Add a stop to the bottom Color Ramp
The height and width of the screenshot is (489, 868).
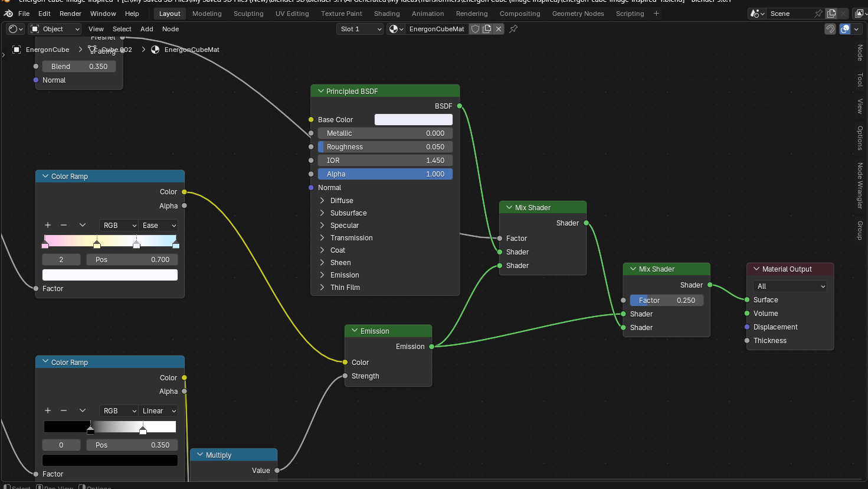pos(48,411)
